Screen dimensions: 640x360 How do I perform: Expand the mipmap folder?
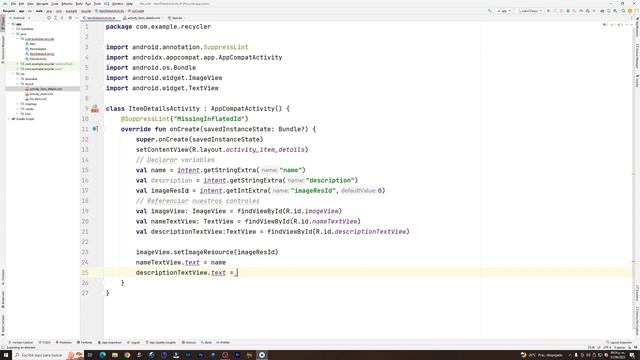point(18,104)
